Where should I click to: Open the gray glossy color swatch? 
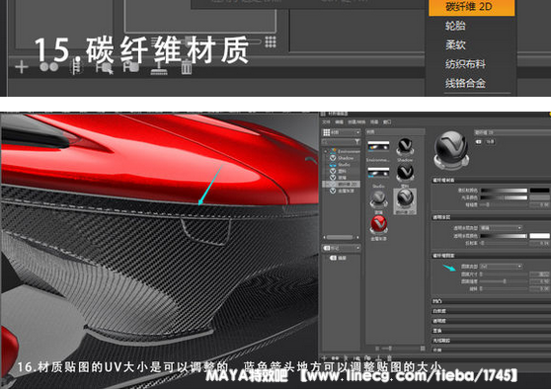pyautogui.click(x=540, y=197)
